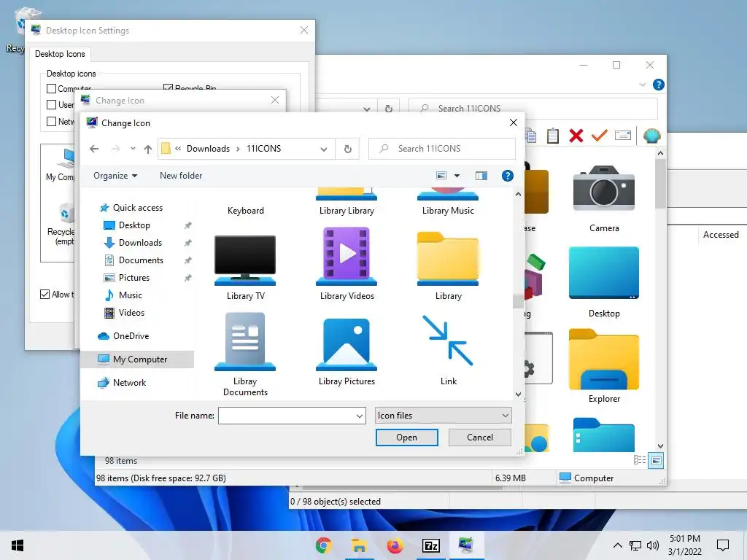Screen dimensions: 747x560
Task: Open Firefox from the taskbar
Action: click(x=395, y=545)
